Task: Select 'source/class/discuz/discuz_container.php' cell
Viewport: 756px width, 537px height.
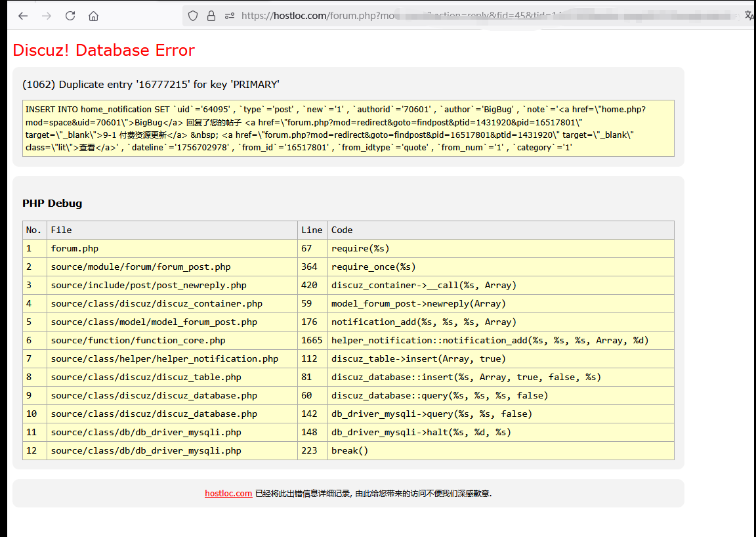Action: 172,303
